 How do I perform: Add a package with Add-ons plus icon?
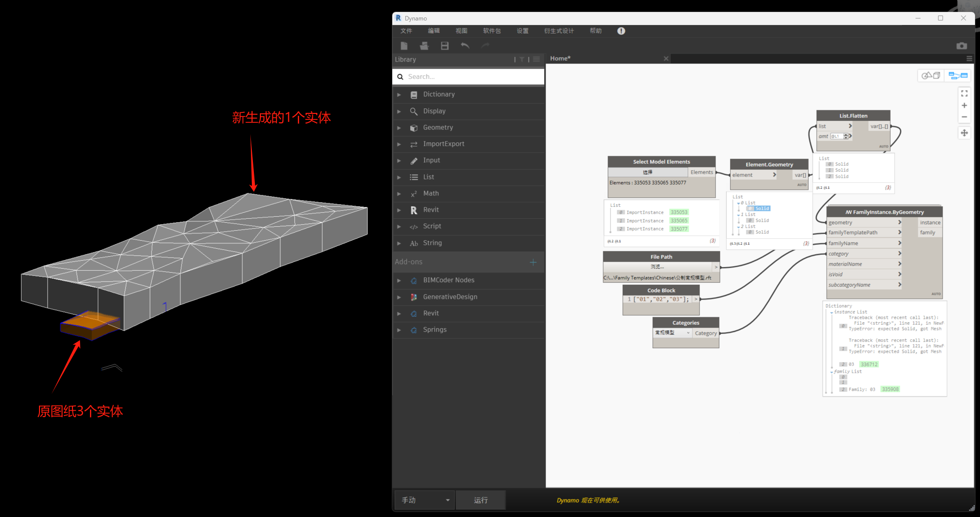point(533,262)
